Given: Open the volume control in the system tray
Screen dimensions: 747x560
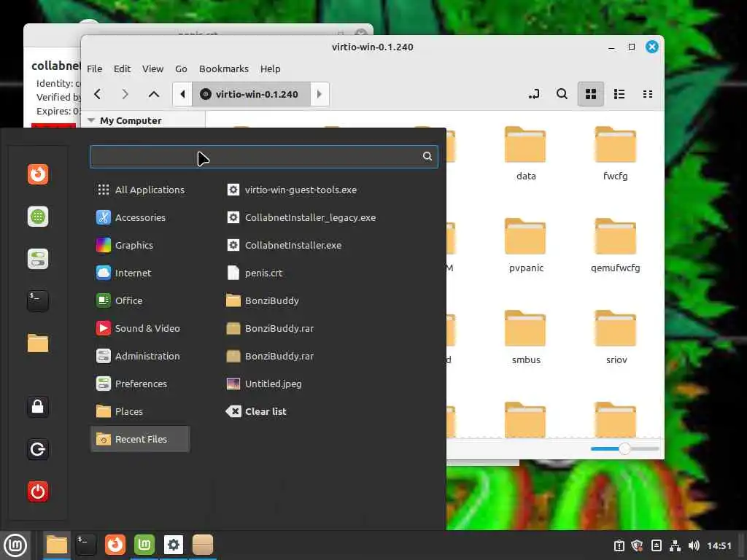Looking at the screenshot, I should [694, 545].
